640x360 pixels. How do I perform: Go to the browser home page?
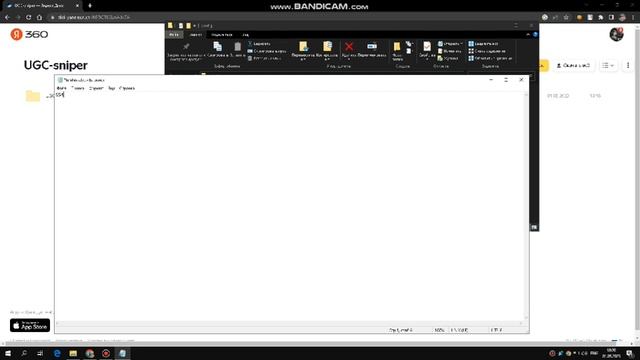[x=39, y=17]
